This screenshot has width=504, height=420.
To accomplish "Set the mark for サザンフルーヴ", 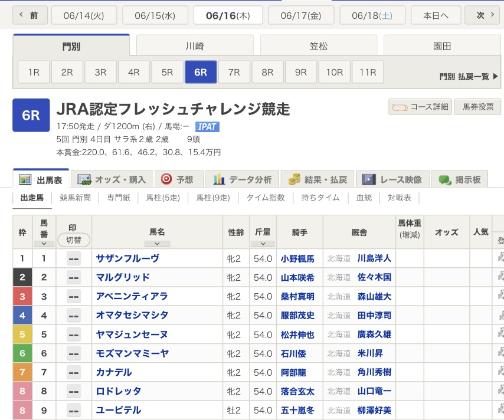I will [74, 258].
